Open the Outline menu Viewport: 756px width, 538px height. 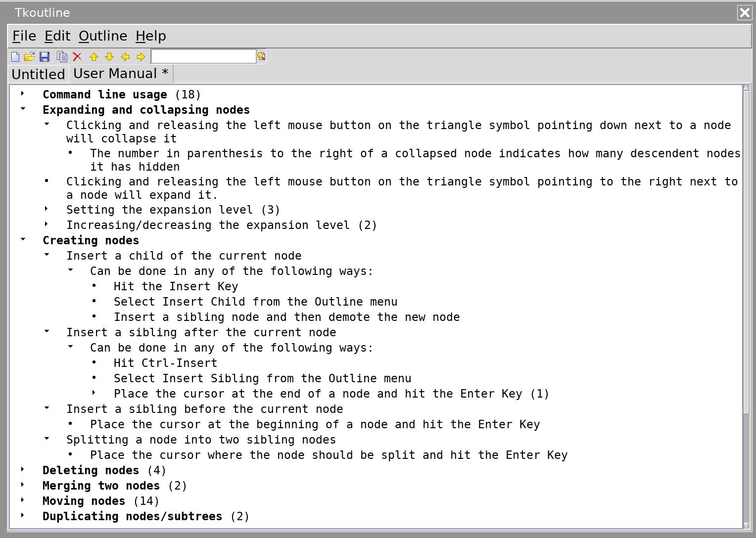tap(103, 36)
